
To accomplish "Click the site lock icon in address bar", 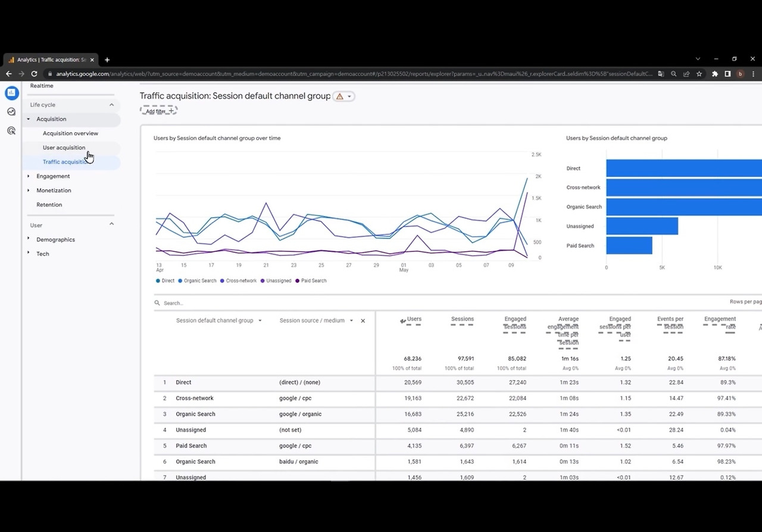I will point(50,74).
